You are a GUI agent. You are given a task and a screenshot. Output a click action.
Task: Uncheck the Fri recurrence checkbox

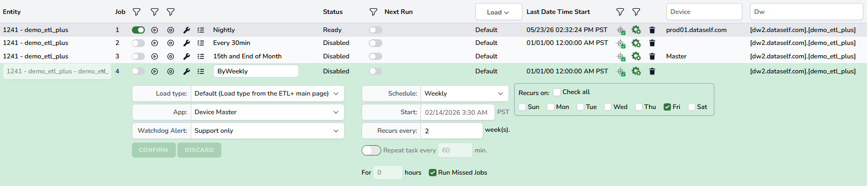click(x=667, y=107)
